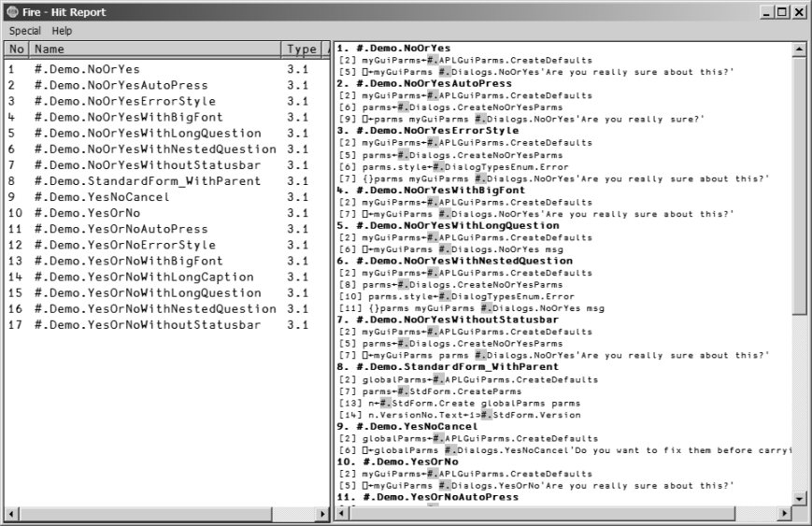This screenshot has height=526, width=812.
Task: Close the Fire - Hit Report window
Action: pos(799,12)
